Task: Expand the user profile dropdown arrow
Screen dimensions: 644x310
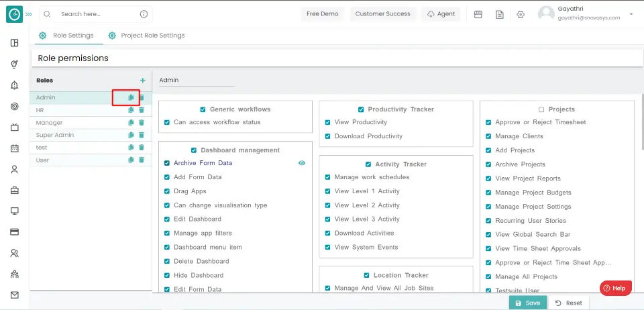Action: [x=631, y=14]
